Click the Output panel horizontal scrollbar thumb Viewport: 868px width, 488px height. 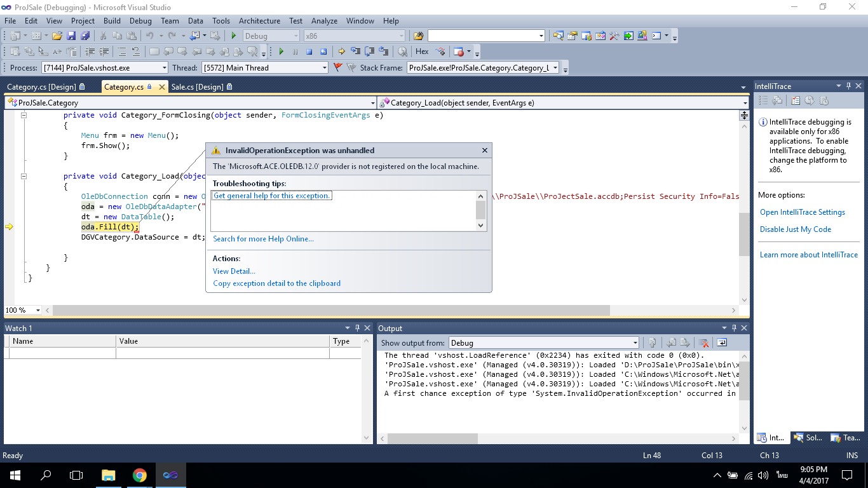(x=432, y=438)
